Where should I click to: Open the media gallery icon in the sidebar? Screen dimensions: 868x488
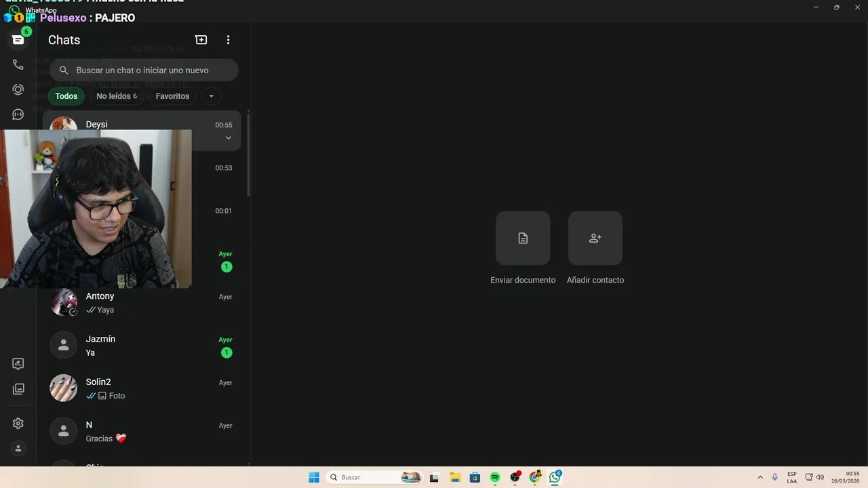pos(18,389)
